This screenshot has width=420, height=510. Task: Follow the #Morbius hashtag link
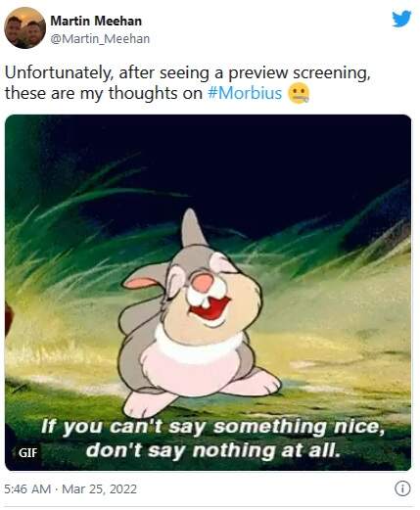tap(245, 93)
